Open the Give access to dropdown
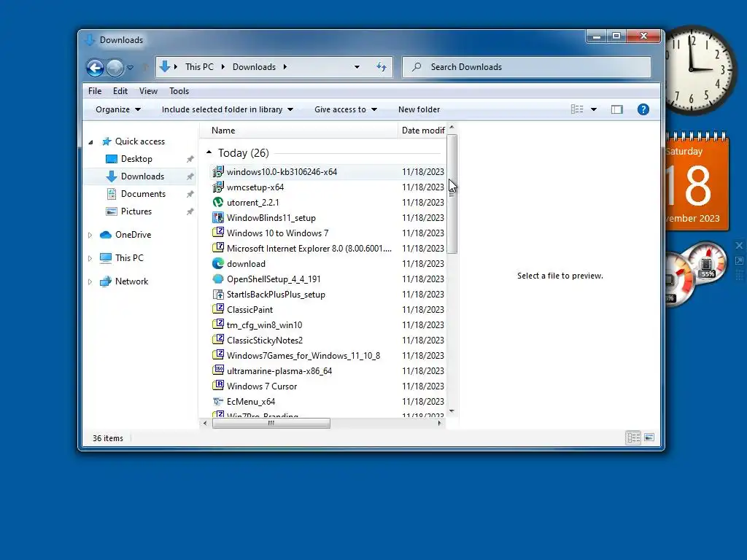The image size is (747, 560). (x=346, y=109)
